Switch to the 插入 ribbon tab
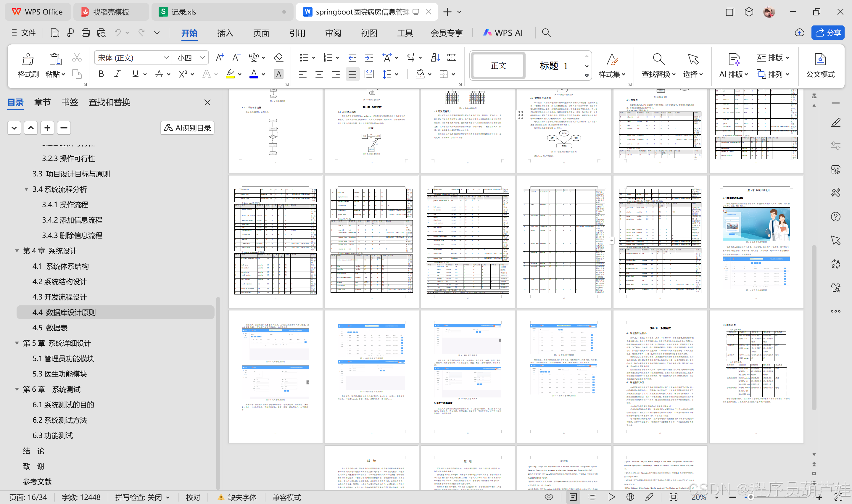This screenshot has width=852, height=504. (225, 33)
